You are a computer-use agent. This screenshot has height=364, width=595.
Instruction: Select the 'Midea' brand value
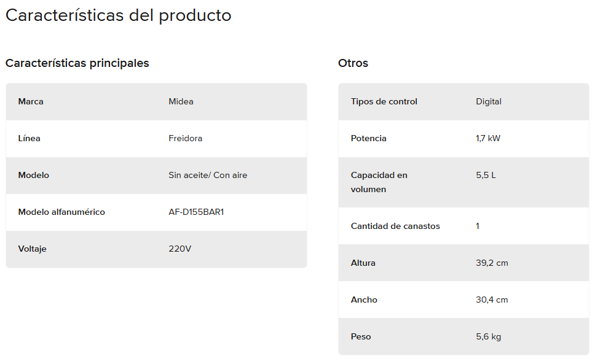[x=181, y=101]
